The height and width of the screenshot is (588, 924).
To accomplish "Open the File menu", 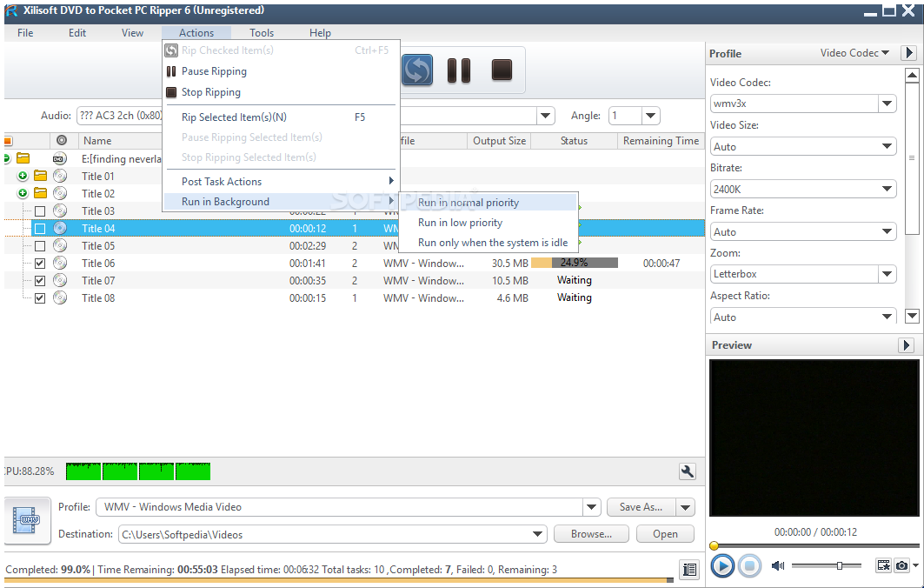I will coord(25,33).
